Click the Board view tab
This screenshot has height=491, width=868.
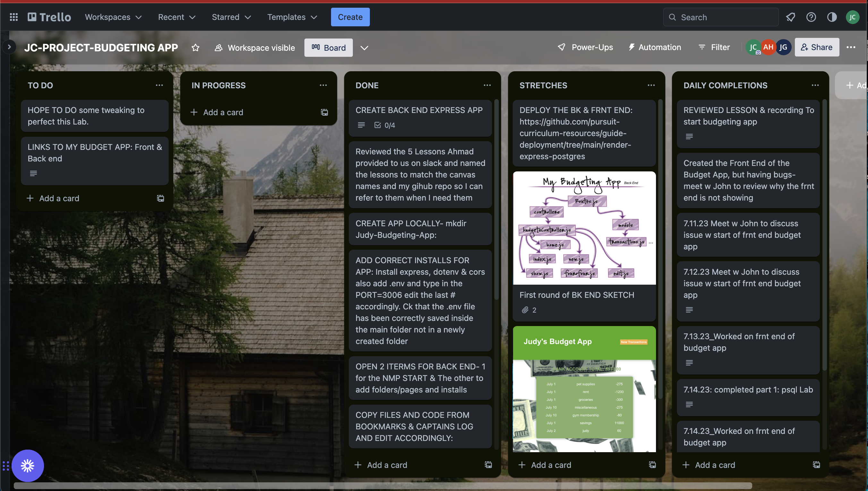(x=328, y=47)
